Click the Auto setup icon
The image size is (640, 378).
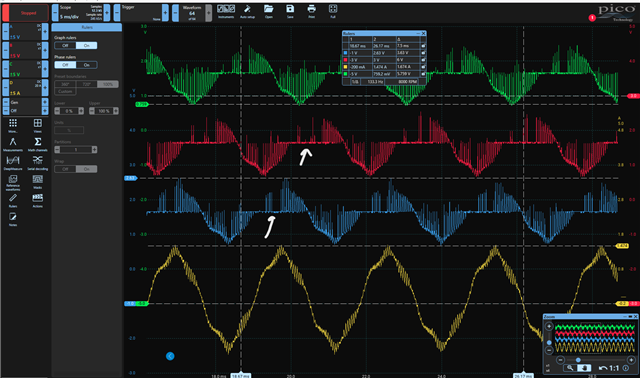coord(247,11)
